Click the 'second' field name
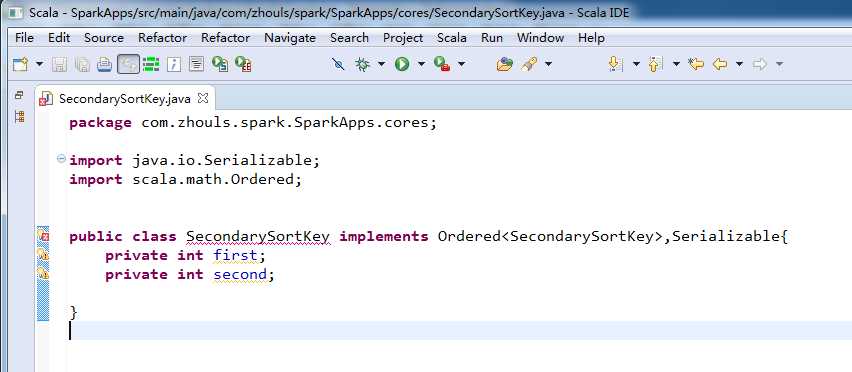Viewport: 852px width, 372px height. click(240, 275)
